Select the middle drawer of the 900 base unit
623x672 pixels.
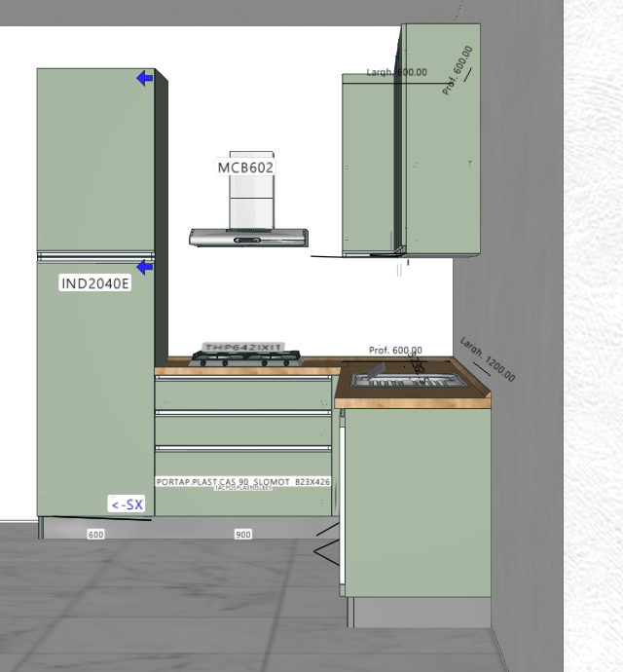(x=243, y=429)
